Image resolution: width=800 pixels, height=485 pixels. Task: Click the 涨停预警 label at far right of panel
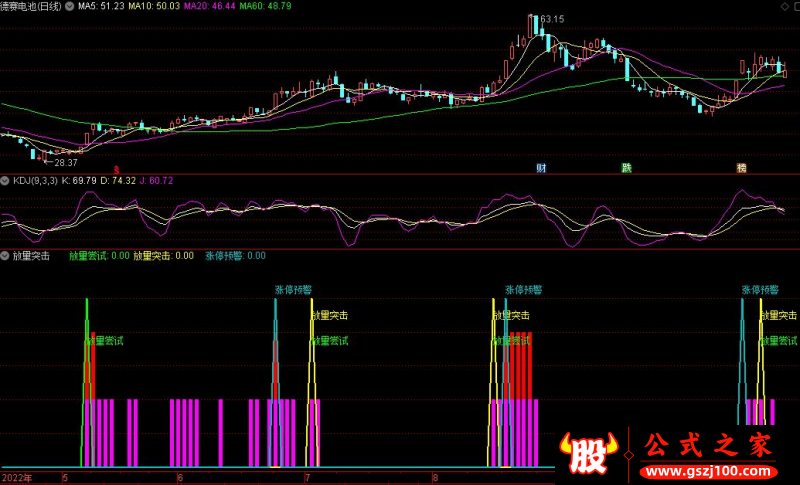(760, 290)
